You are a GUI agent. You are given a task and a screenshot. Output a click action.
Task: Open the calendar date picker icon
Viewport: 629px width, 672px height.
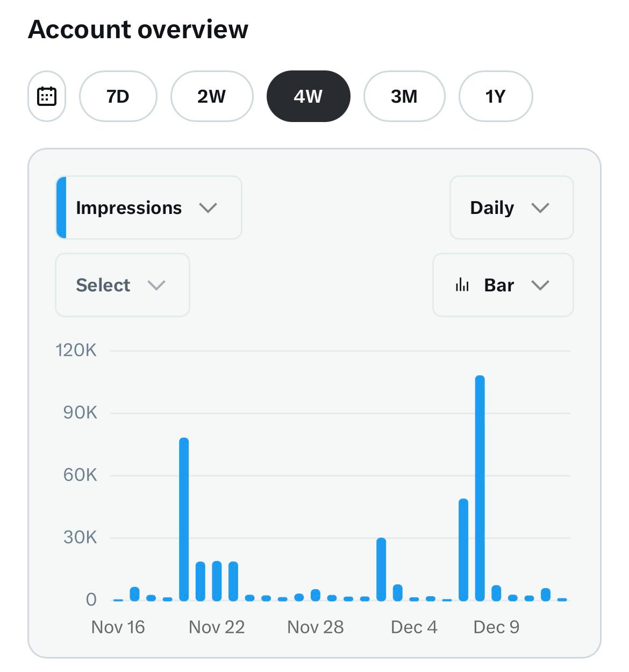47,96
